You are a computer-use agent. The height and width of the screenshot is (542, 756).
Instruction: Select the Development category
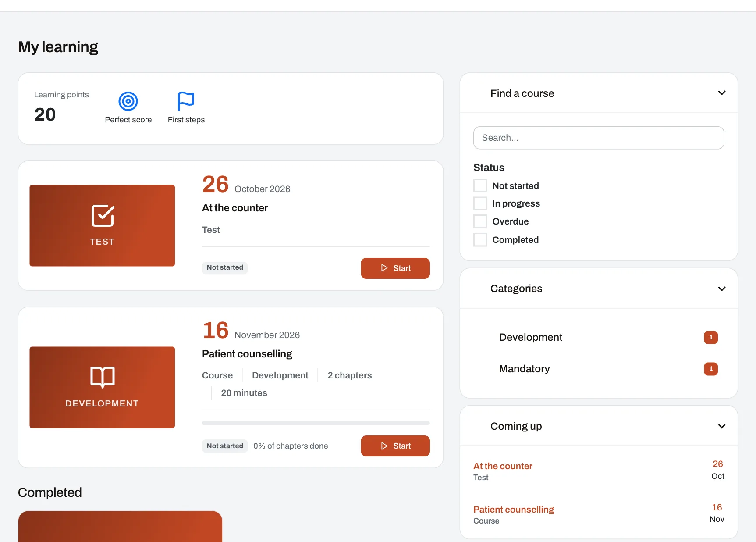(531, 337)
